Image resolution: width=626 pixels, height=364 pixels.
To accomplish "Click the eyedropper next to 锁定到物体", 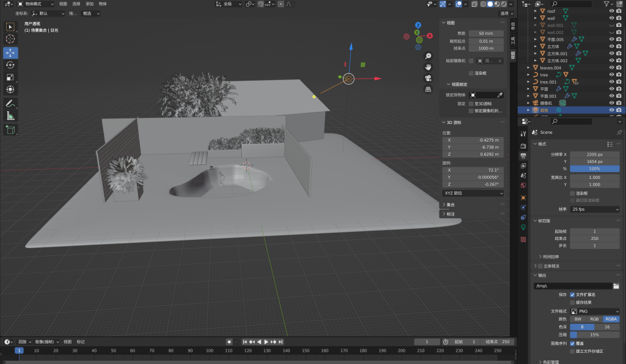I will pyautogui.click(x=499, y=95).
